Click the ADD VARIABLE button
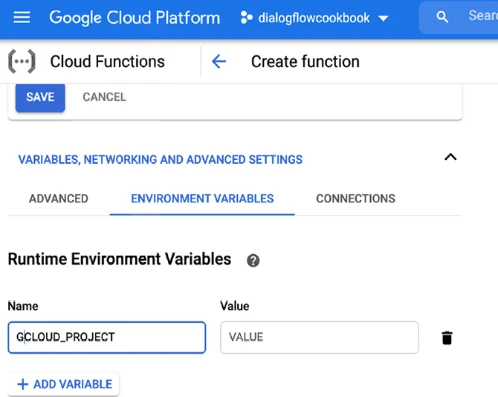Screen dimensions: 498x397 tap(64, 384)
